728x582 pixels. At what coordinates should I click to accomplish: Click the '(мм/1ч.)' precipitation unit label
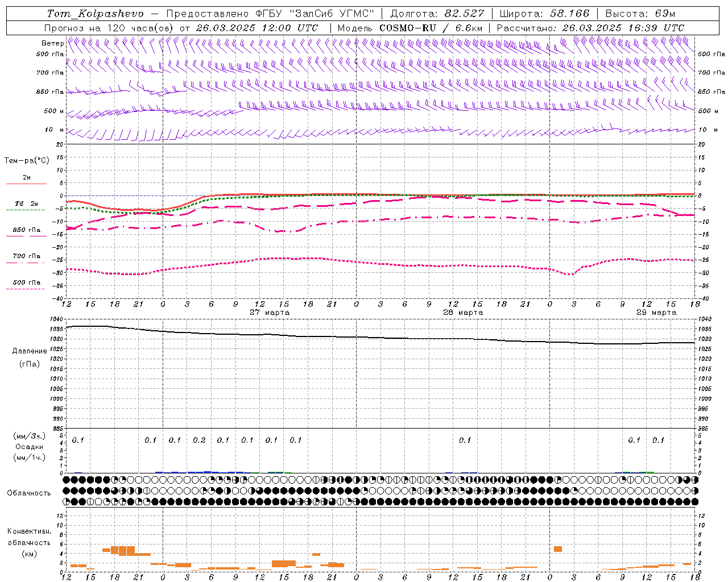[30, 458]
